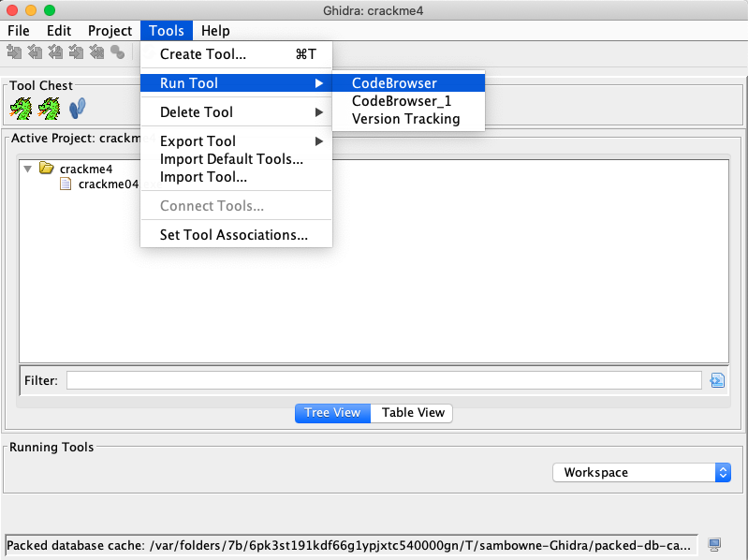Expand the Export Tool submenu
748x560 pixels.
click(x=236, y=141)
